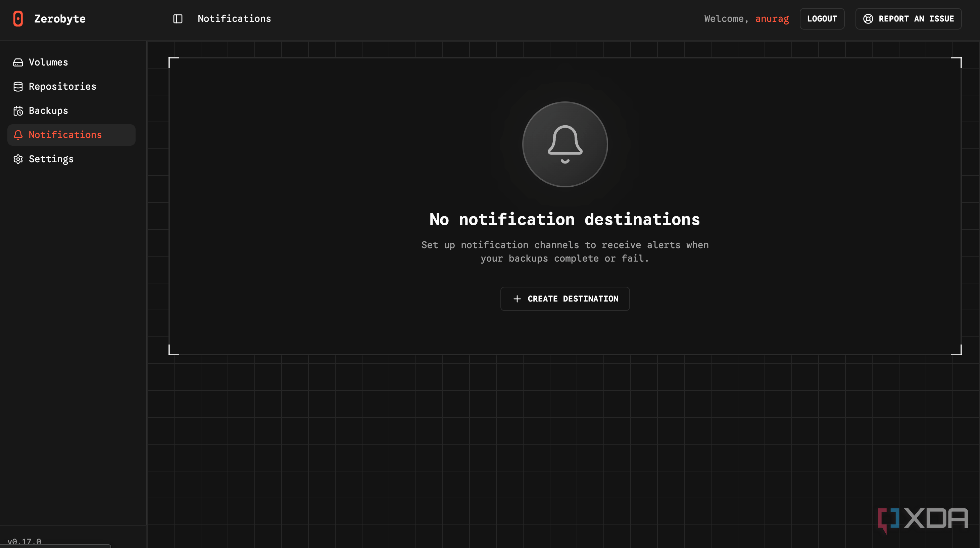
Task: Click Create Destination button
Action: click(565, 299)
